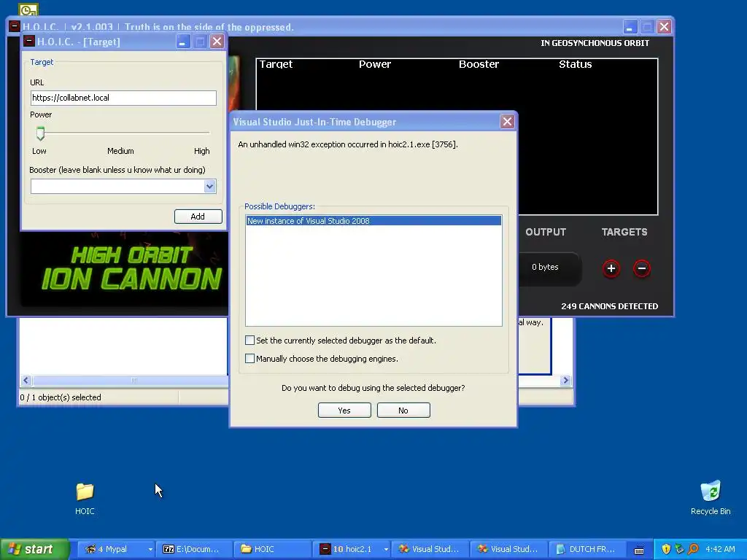Click the 'TARGETS' label
The width and height of the screenshot is (747, 560).
click(624, 232)
